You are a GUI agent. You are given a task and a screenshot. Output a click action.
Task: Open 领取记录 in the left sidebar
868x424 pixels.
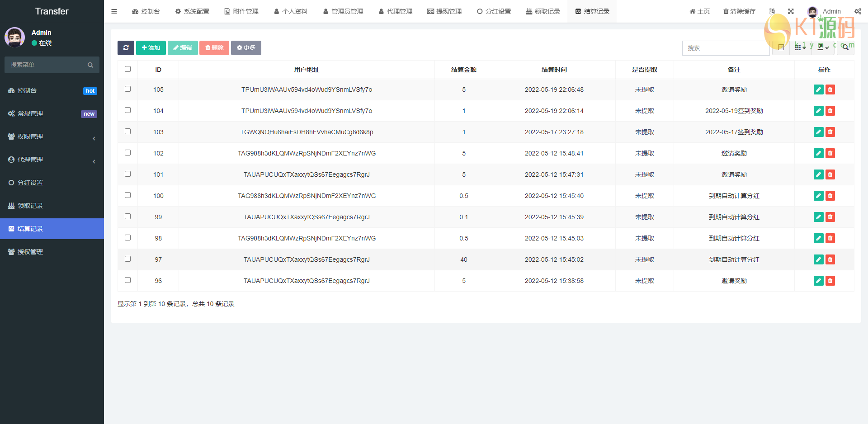pos(30,206)
